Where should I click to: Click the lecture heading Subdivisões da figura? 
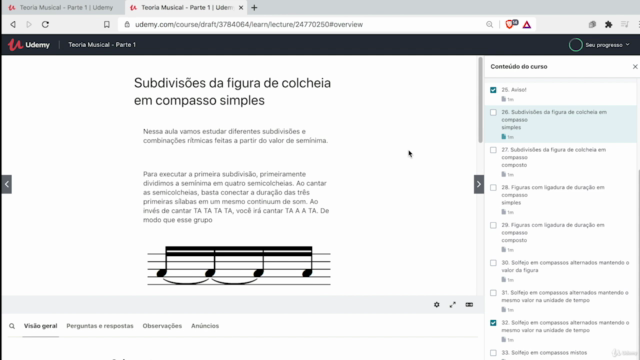[232, 91]
